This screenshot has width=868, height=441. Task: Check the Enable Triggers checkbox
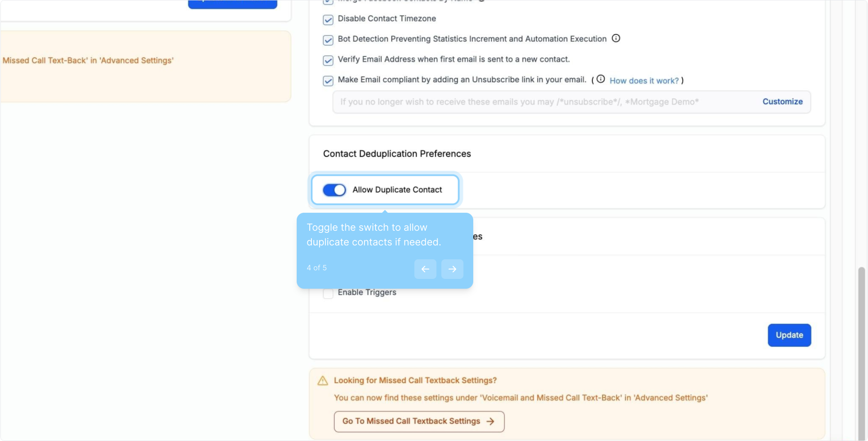tap(328, 293)
